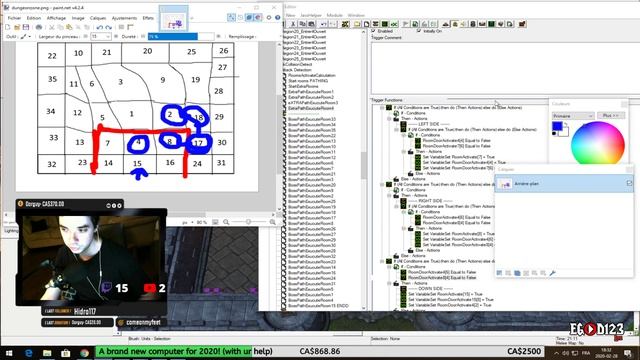The image size is (640, 360).
Task: Open Primaire color selector dropdown
Action: point(573,116)
